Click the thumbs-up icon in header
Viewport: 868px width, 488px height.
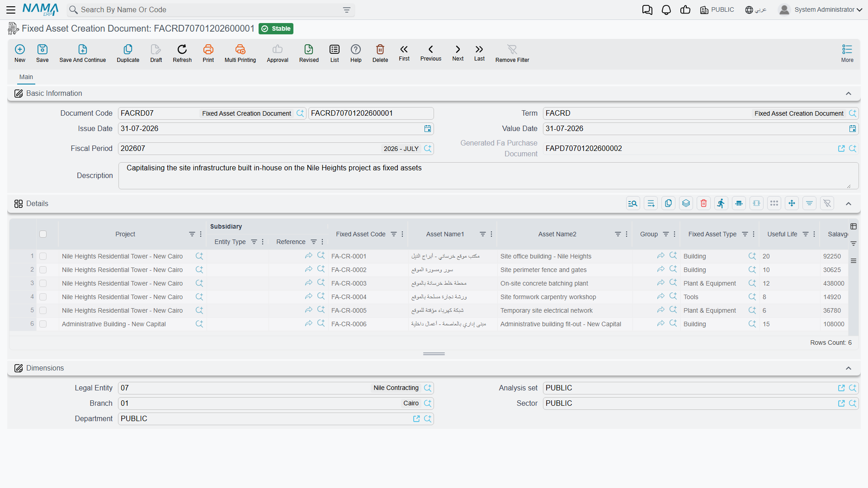click(685, 10)
